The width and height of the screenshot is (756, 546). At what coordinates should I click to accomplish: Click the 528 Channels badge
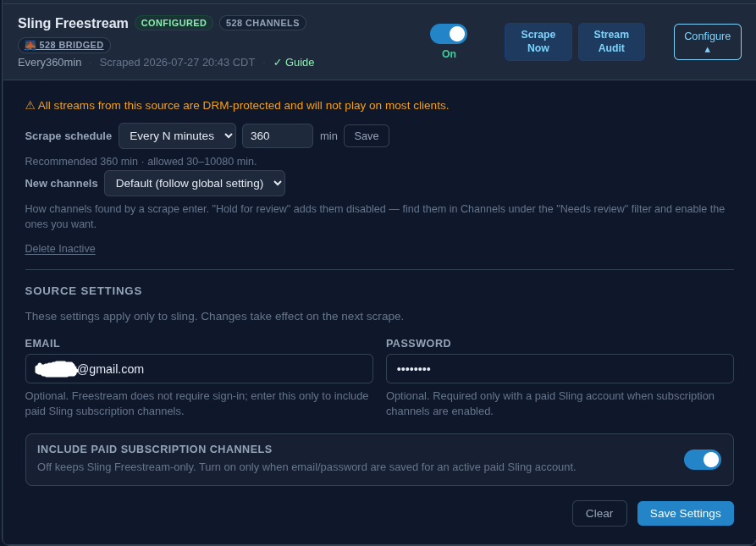click(x=262, y=23)
